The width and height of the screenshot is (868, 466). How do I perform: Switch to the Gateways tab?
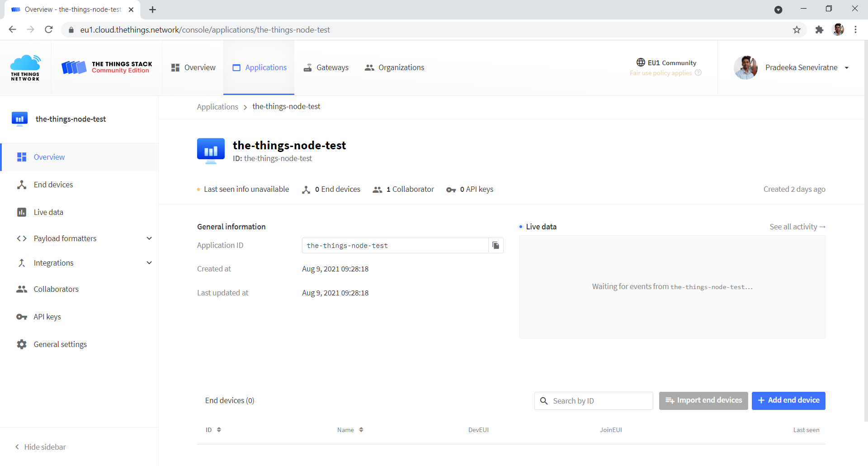[x=332, y=67]
